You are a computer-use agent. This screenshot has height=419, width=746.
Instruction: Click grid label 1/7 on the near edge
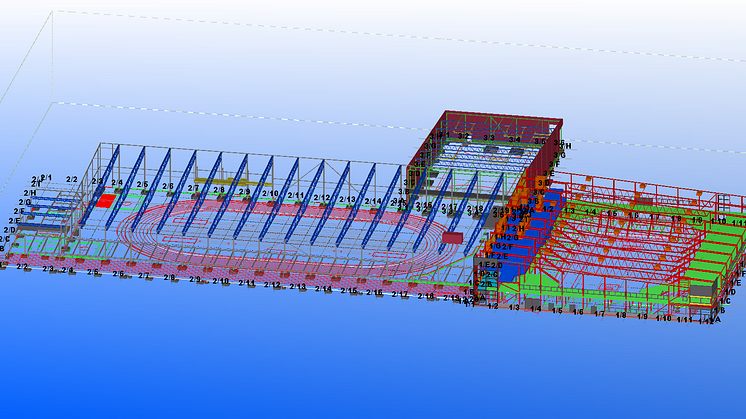(x=599, y=313)
